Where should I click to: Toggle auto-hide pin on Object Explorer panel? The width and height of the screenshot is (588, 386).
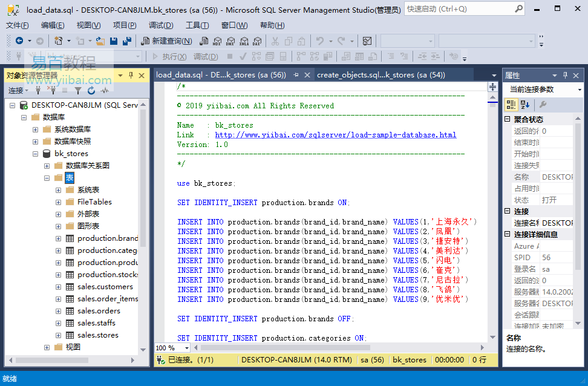tap(131, 76)
